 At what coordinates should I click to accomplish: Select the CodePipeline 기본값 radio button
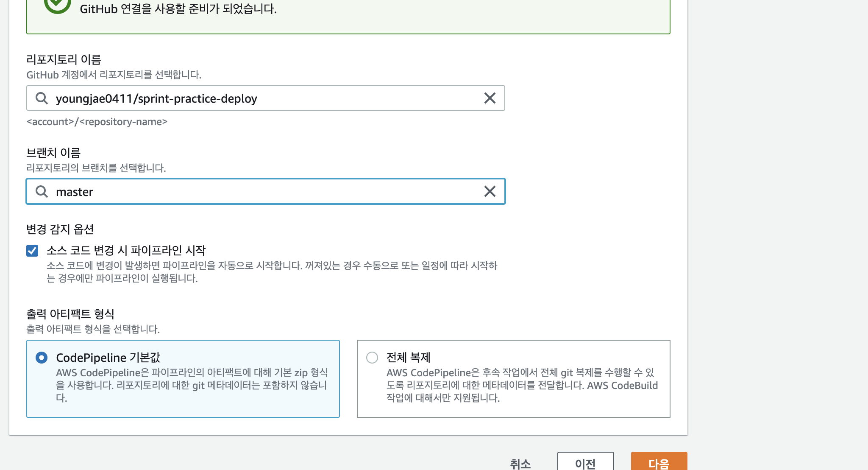[42, 358]
